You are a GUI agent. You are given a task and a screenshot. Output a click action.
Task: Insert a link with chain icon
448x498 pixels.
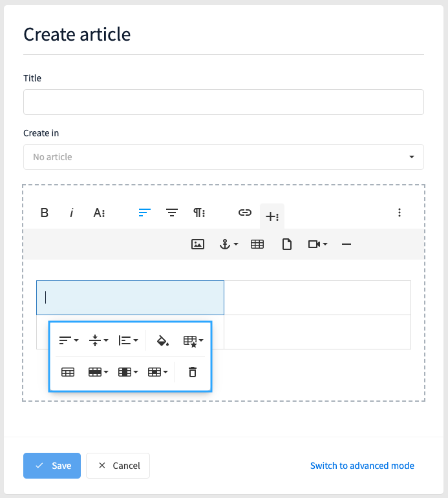(245, 213)
